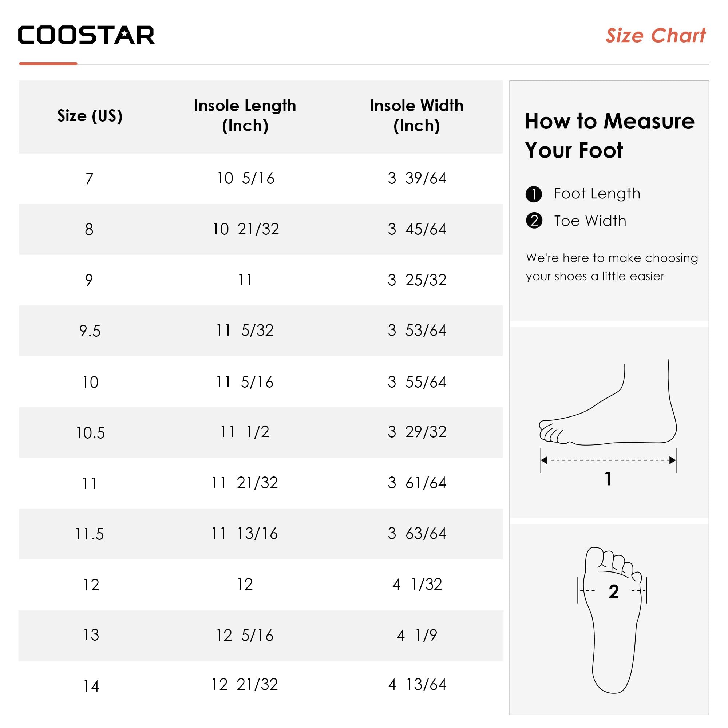Viewport: 728px width, 728px height.
Task: Click the Size Chart title text
Action: coord(655,36)
